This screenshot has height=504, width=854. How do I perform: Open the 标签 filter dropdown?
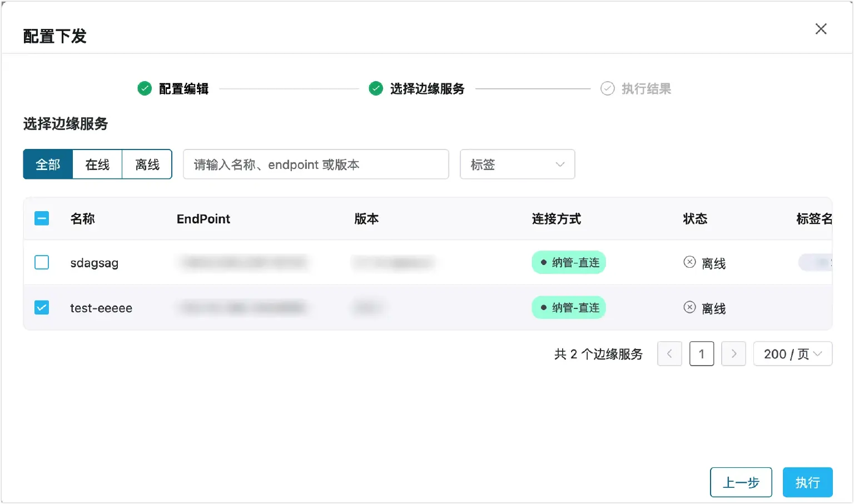pyautogui.click(x=517, y=164)
